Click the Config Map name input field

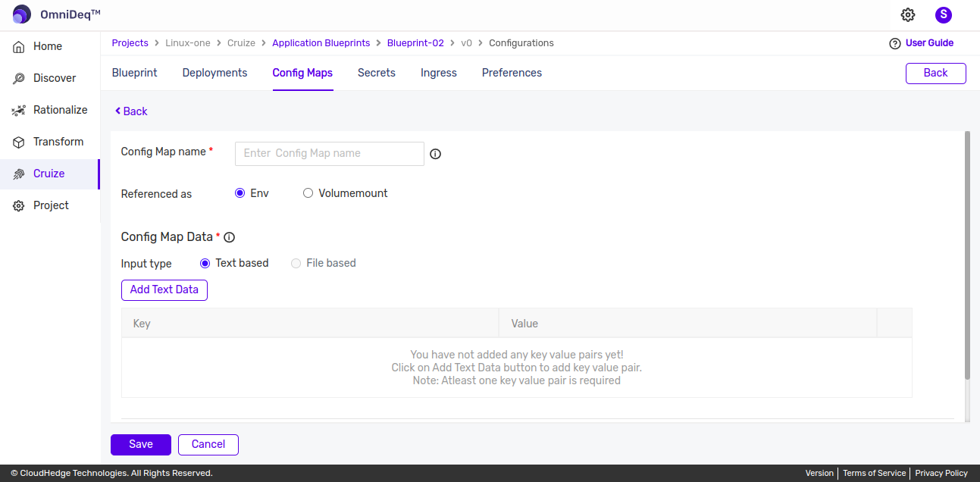330,154
